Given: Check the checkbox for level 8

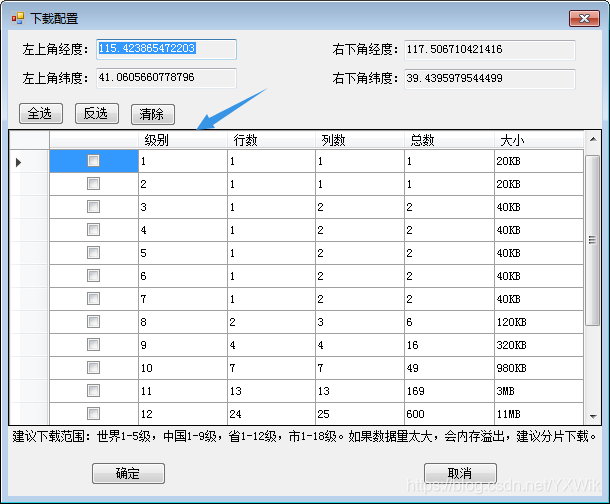Looking at the screenshot, I should (x=93, y=322).
